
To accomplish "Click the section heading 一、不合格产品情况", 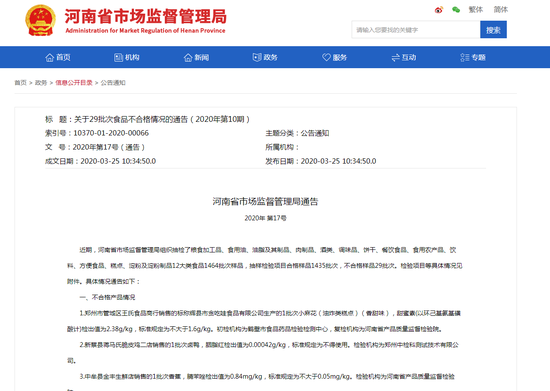I will point(107,297).
